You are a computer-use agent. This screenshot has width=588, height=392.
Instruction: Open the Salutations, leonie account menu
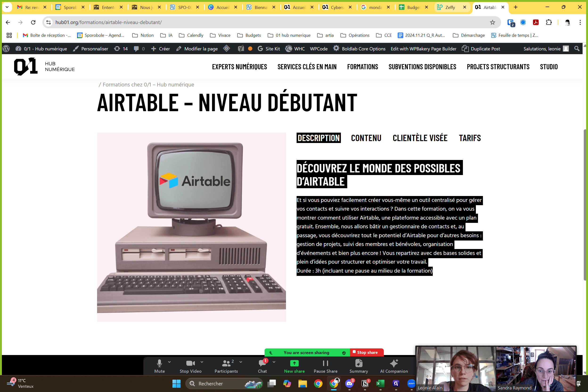click(546, 49)
